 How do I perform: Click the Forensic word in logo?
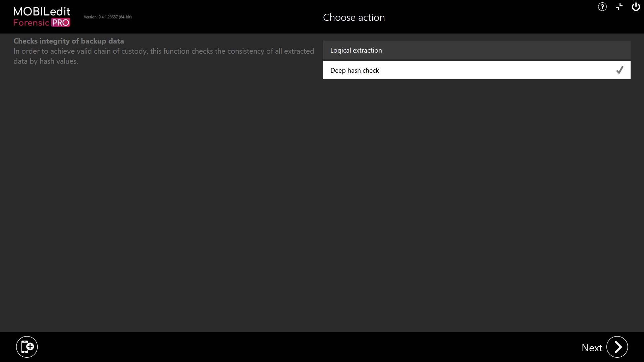[x=31, y=23]
